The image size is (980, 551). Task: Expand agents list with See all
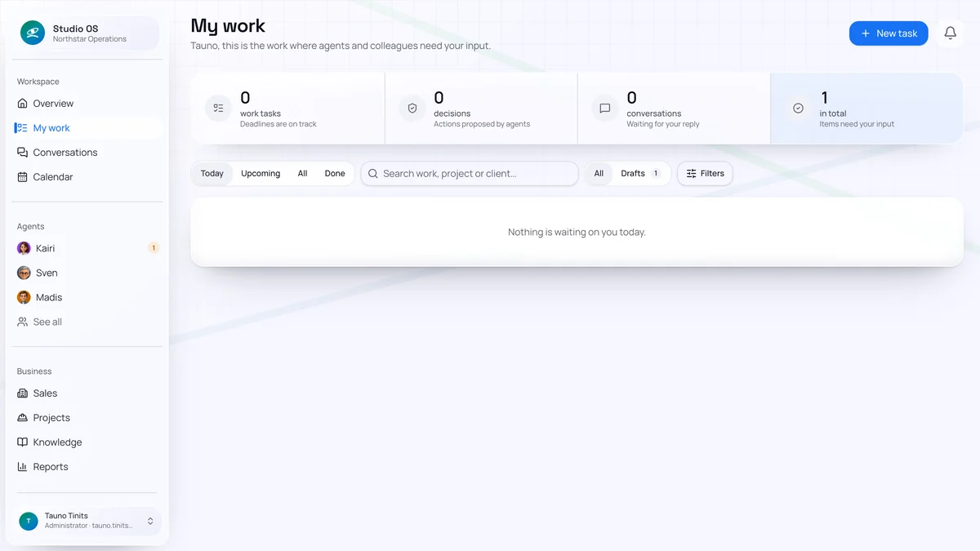pos(39,322)
